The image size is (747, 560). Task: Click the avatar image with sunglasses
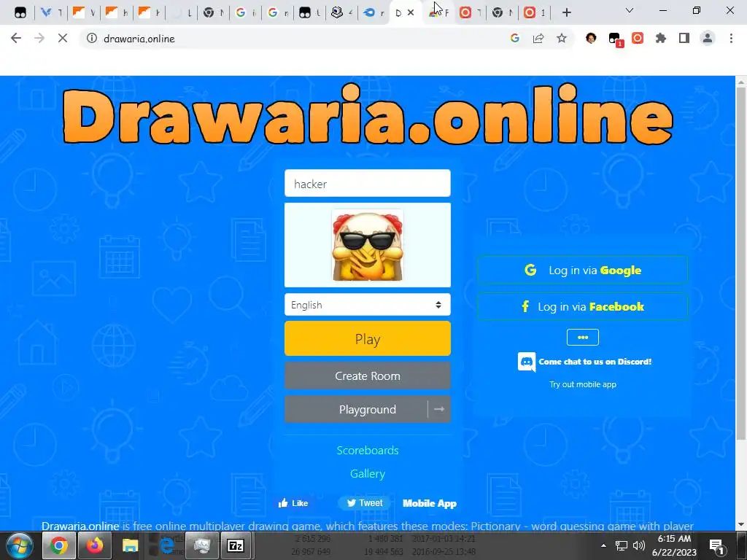pyautogui.click(x=368, y=245)
